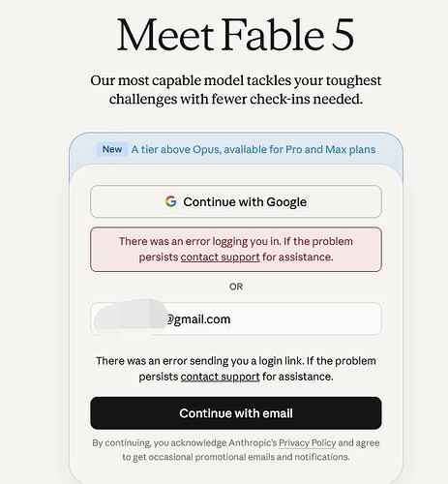This screenshot has width=448, height=484.
Task: Focus the email address input field
Action: [236, 319]
